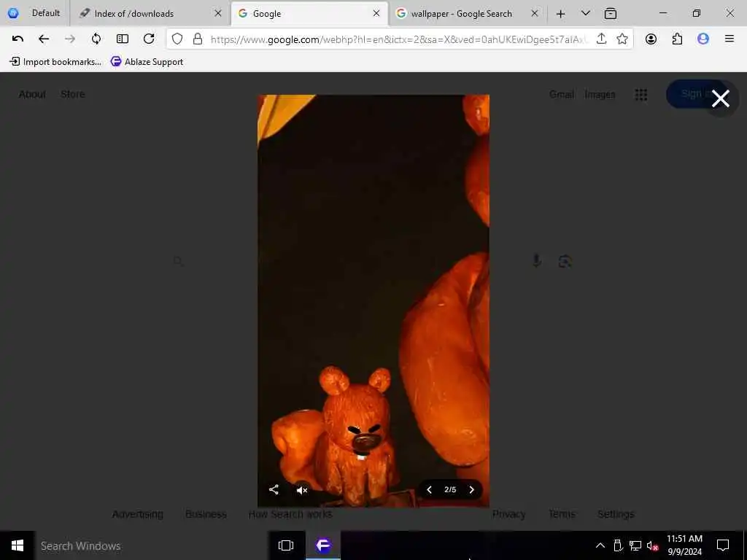Screen dimensions: 747x560
Task: Open the Windows Start menu
Action: 18,545
